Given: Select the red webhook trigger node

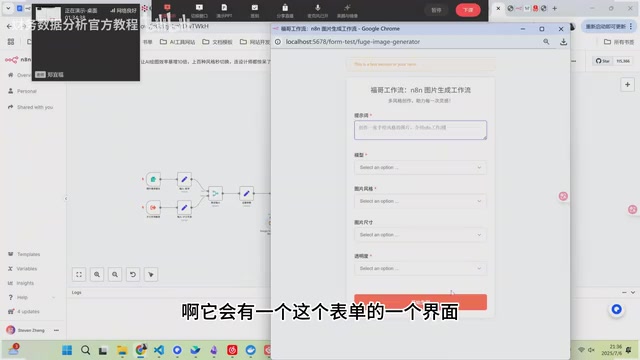Looking at the screenshot, I should 153,207.
